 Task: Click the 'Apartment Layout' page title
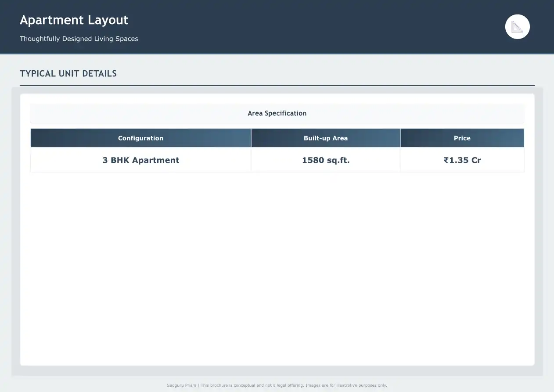click(x=74, y=20)
